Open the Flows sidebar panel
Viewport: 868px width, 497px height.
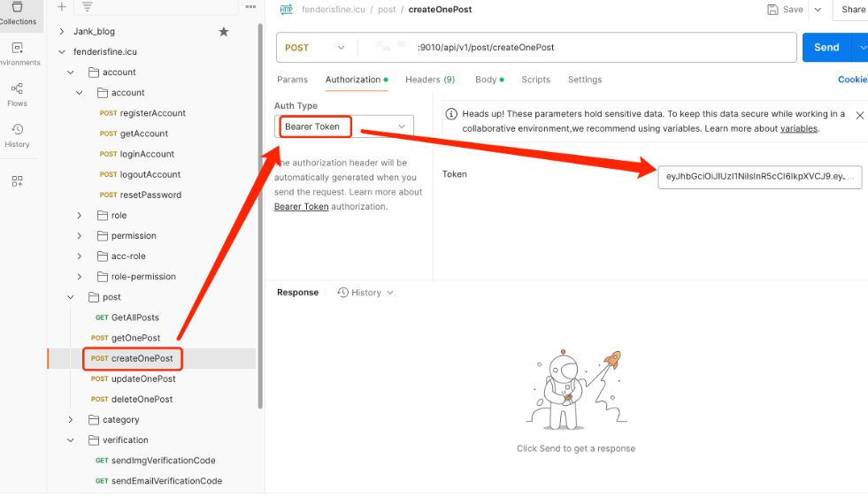point(18,94)
